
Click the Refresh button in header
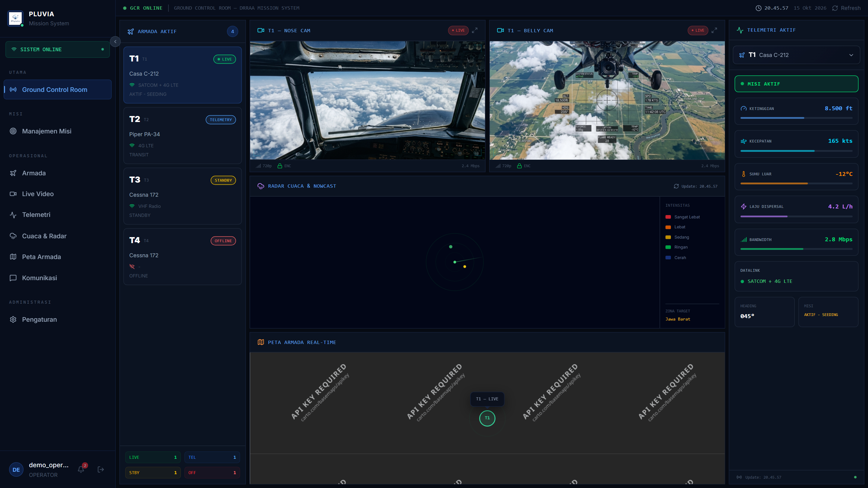point(846,8)
